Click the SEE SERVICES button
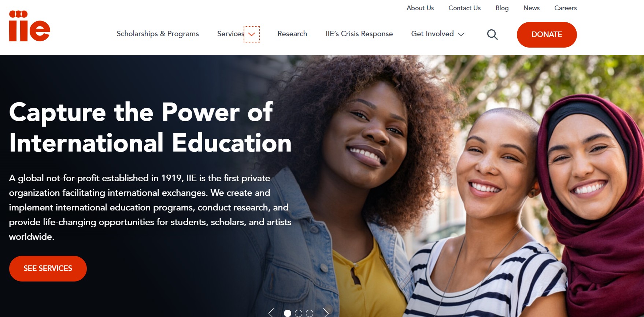 [x=48, y=268]
